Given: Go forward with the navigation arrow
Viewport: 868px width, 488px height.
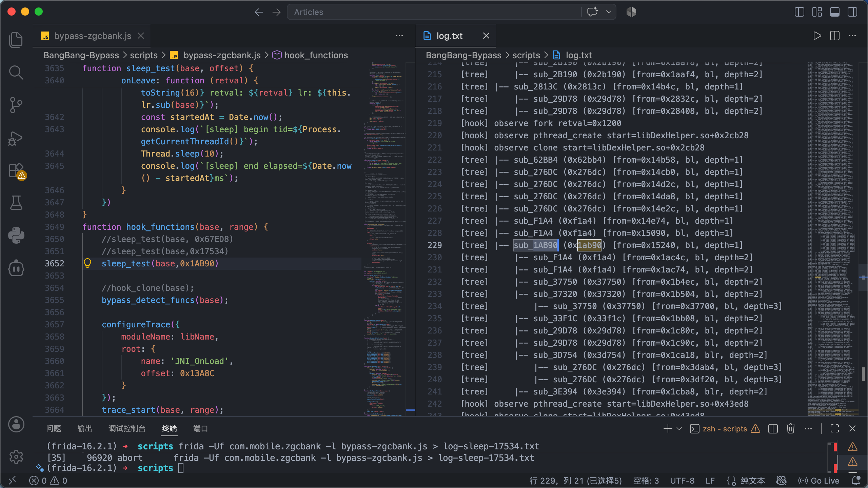Looking at the screenshot, I should point(276,12).
